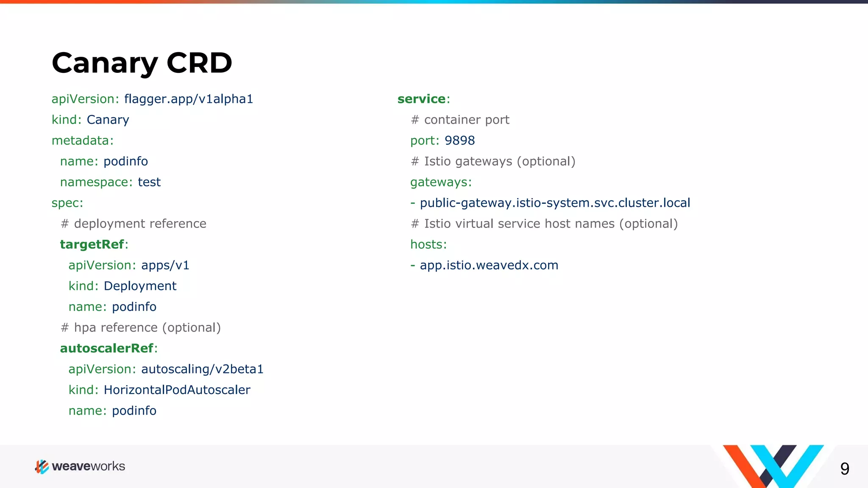Viewport: 868px width, 488px height.
Task: Click the 'kind: HorizontalPodAutoscaler' line
Action: coord(159,390)
